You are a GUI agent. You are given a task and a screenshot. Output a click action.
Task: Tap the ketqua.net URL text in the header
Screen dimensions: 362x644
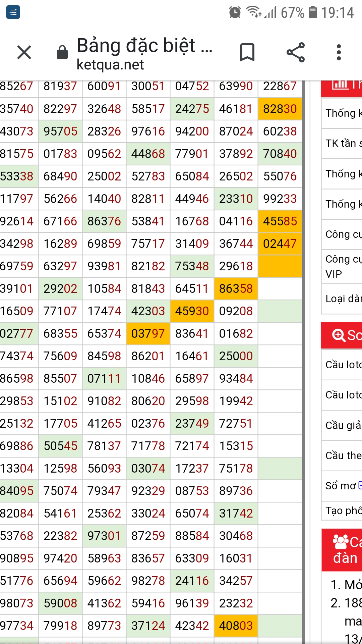coord(110,65)
